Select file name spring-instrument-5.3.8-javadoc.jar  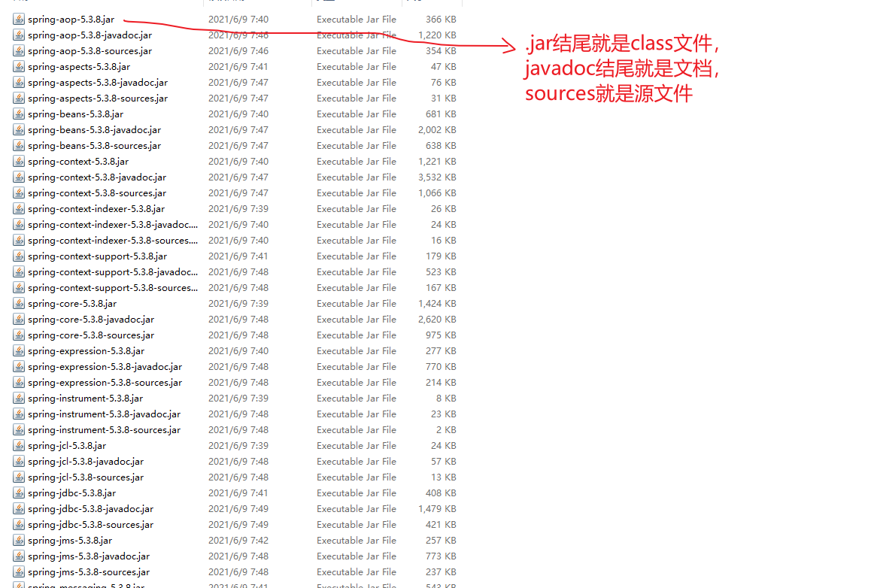point(105,414)
